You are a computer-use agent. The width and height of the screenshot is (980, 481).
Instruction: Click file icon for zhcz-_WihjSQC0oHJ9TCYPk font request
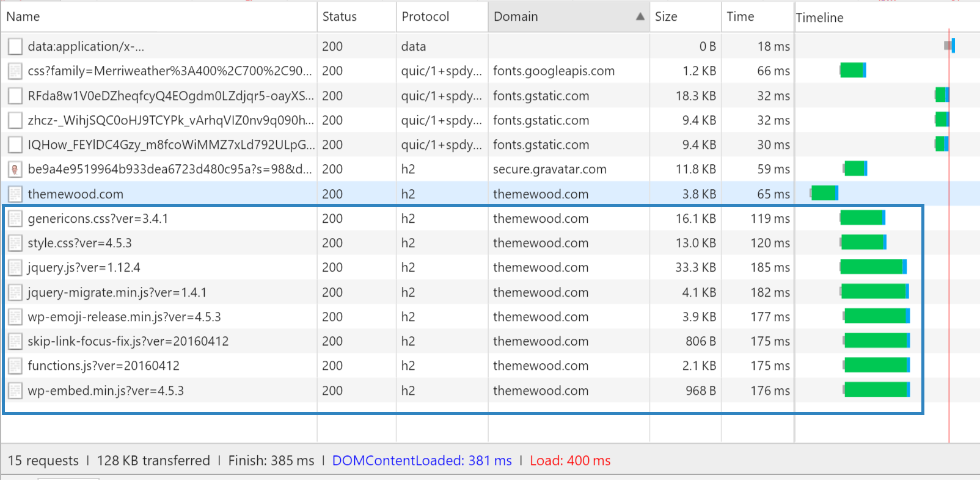(15, 120)
